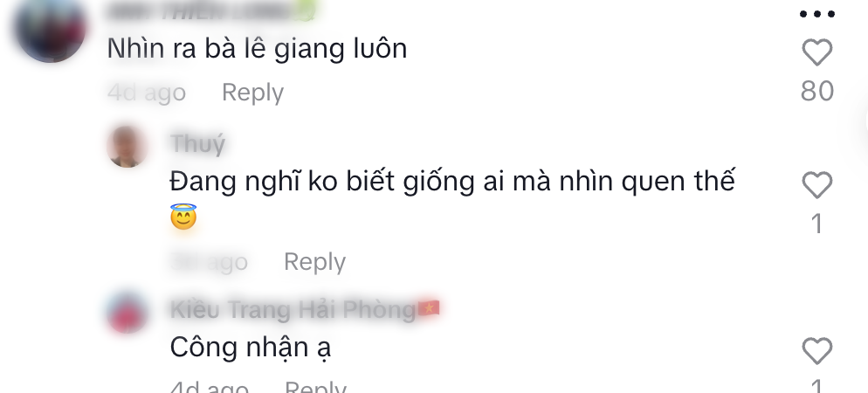
Task: Click the halo smiley emoji in Thuý's reply
Action: (x=183, y=217)
